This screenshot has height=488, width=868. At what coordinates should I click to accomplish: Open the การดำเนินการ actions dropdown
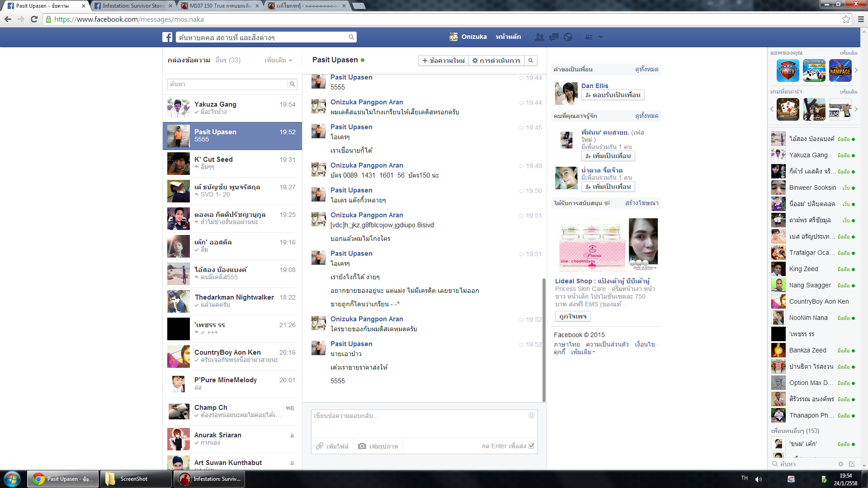[496, 61]
